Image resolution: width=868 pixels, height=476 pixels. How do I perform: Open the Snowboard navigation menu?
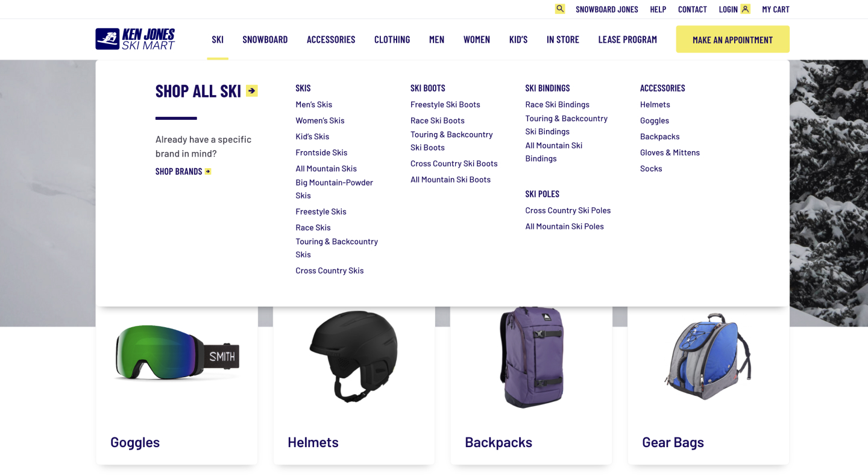click(265, 40)
